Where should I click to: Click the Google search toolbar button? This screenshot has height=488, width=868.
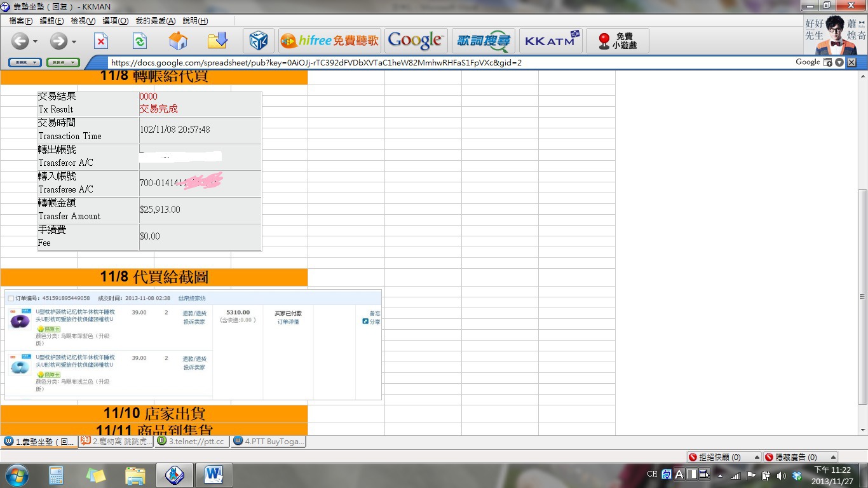point(416,41)
